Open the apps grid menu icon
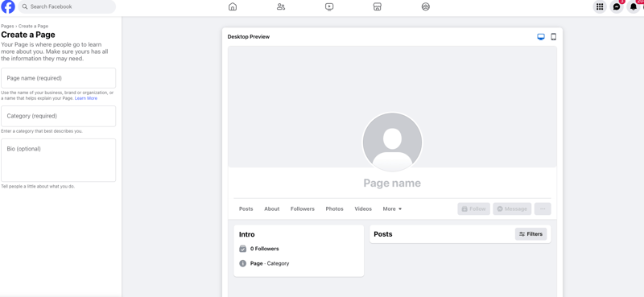Screen dimensions: 644x297 [x=600, y=6]
